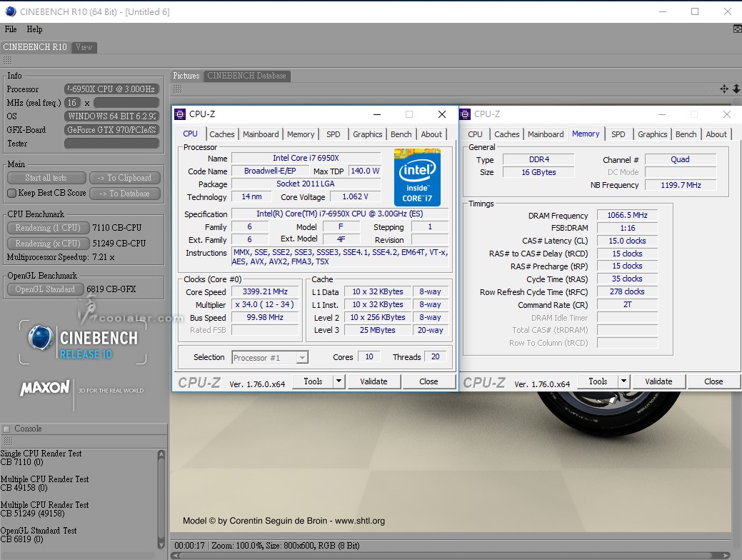Screen dimensions: 742x560
Task: Toggle the Console checkbox
Action: click(x=6, y=429)
